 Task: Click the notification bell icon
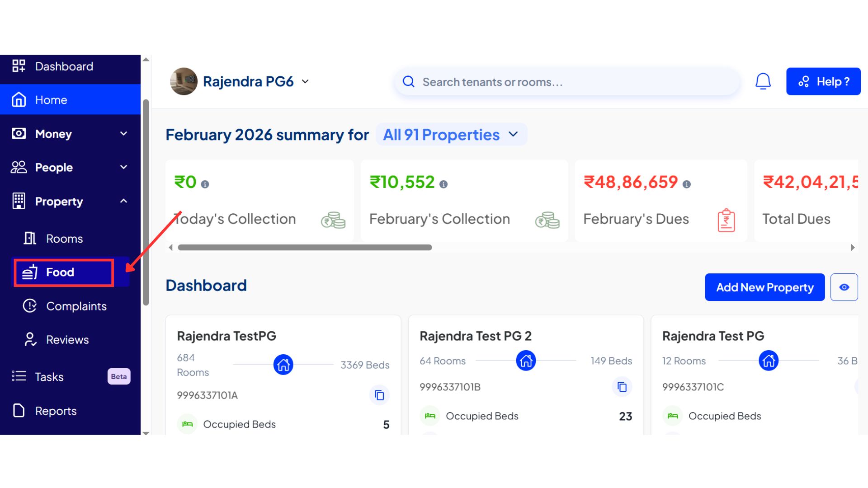(763, 81)
